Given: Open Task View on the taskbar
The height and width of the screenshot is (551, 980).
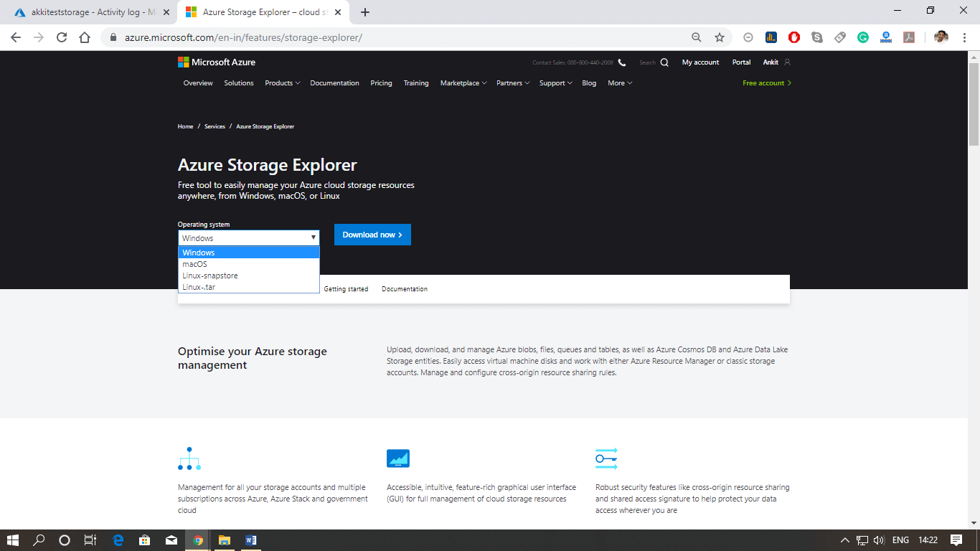Looking at the screenshot, I should (90, 540).
